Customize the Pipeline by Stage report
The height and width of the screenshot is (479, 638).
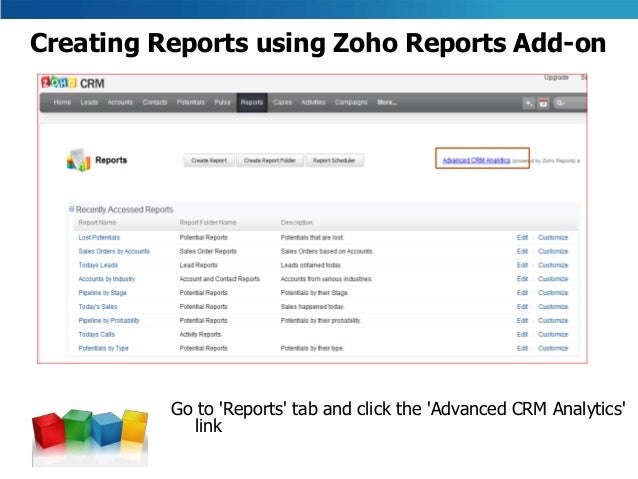tap(553, 293)
